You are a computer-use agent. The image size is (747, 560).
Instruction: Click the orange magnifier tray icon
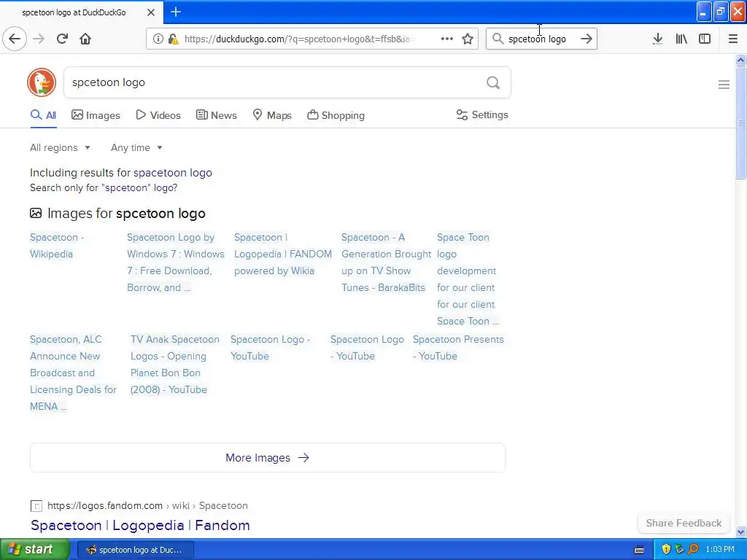point(693,549)
